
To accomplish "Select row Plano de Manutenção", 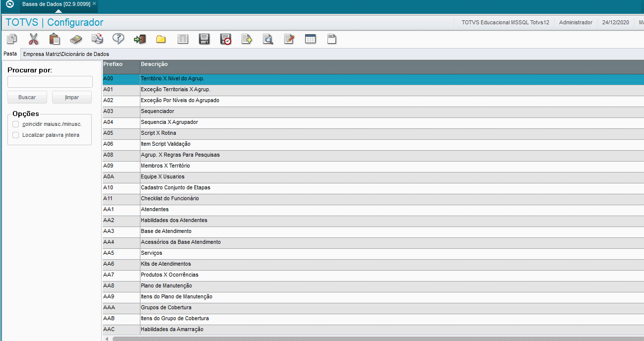I will (373, 286).
